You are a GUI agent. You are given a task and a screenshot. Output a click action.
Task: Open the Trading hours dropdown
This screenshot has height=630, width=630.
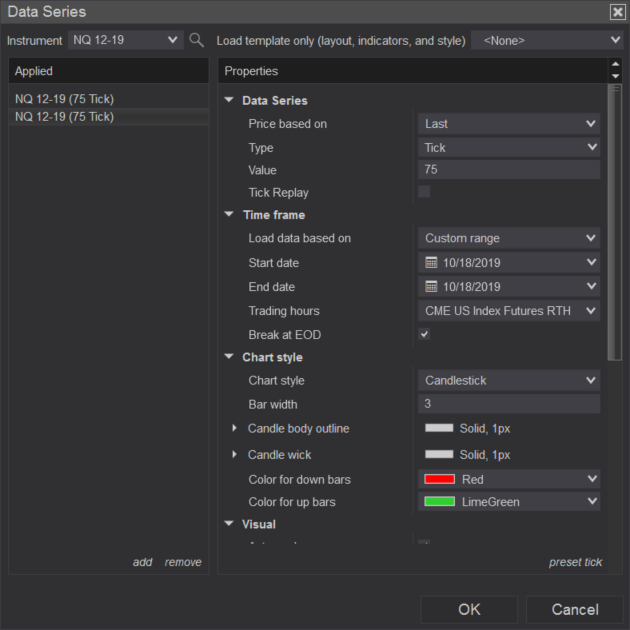(x=508, y=311)
